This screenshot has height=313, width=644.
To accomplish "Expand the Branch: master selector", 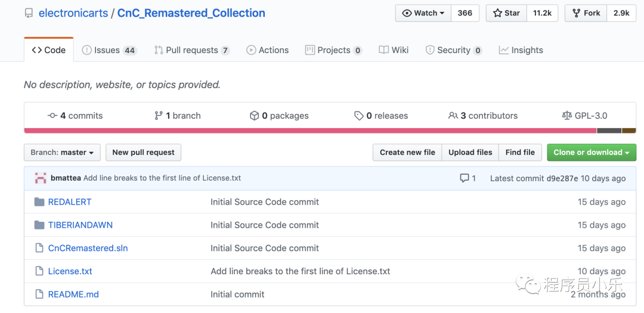I will (62, 153).
